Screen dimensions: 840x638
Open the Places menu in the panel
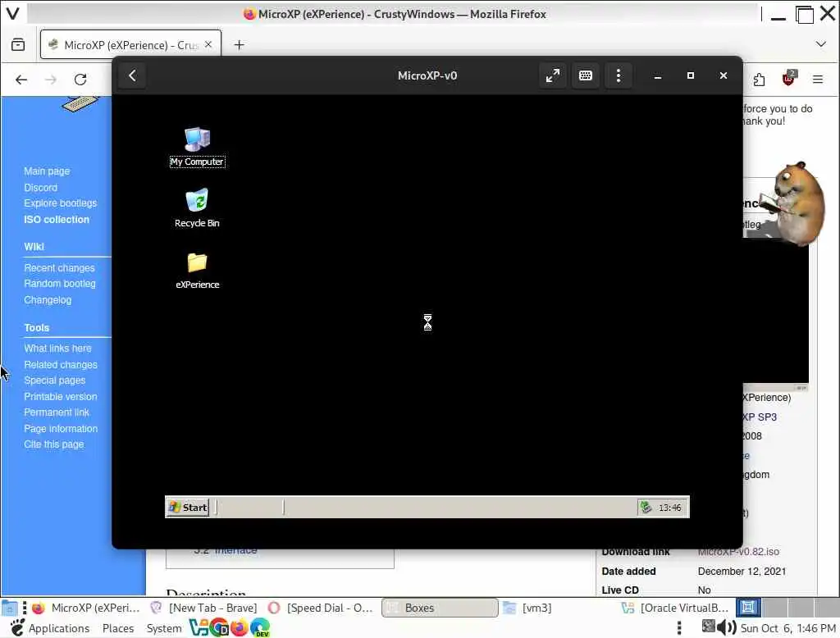click(118, 628)
